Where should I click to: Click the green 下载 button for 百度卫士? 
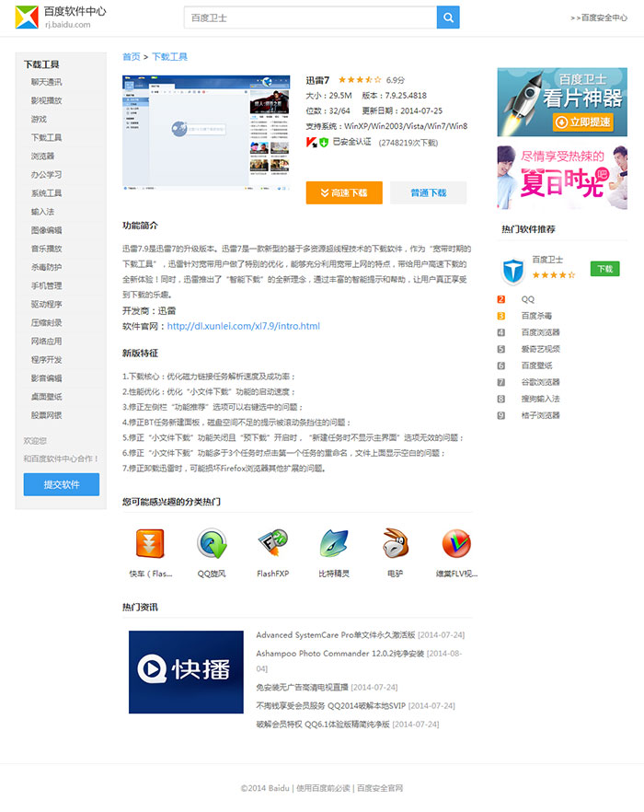(x=604, y=269)
